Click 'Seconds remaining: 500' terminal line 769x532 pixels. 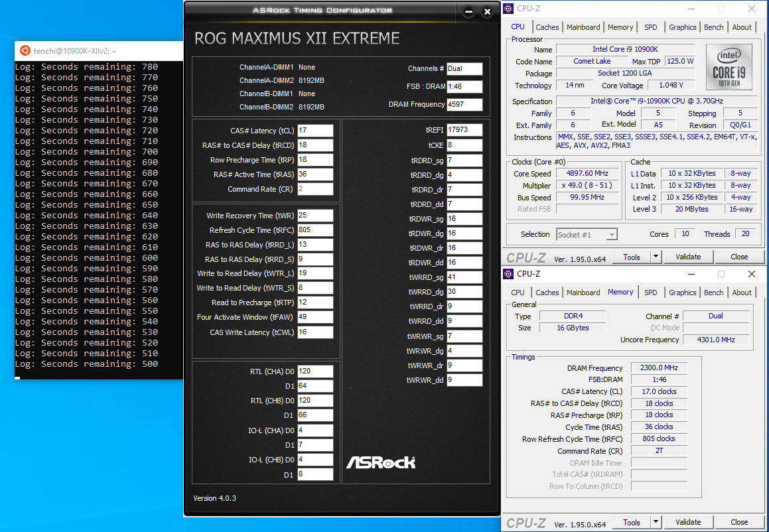click(86, 364)
